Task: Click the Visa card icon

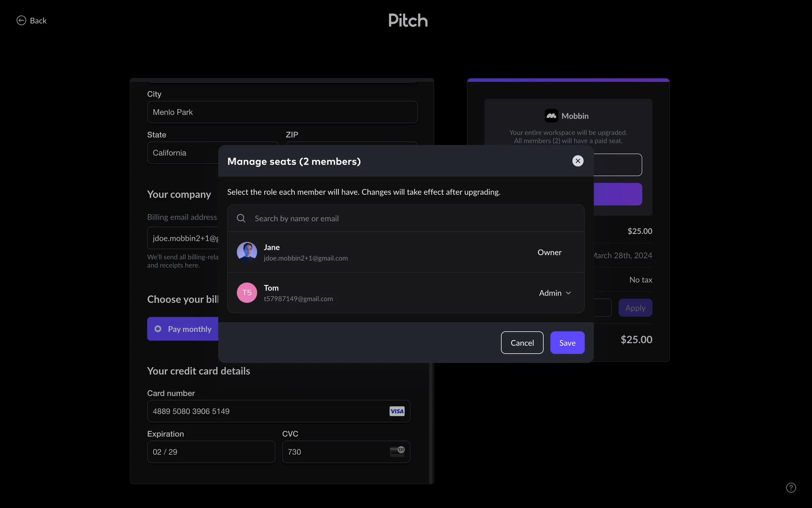Action: pyautogui.click(x=397, y=411)
